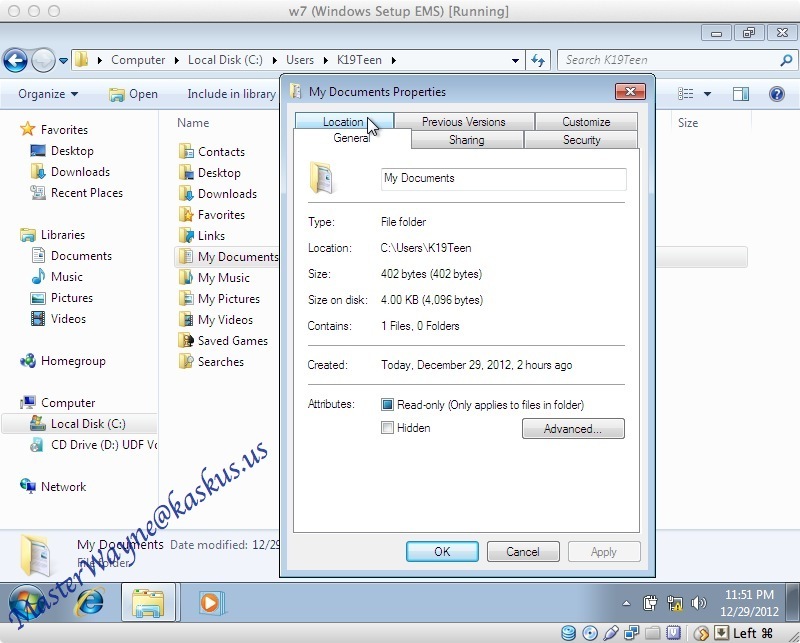Toggle the preview pane icon
The width and height of the screenshot is (800, 643).
point(741,93)
